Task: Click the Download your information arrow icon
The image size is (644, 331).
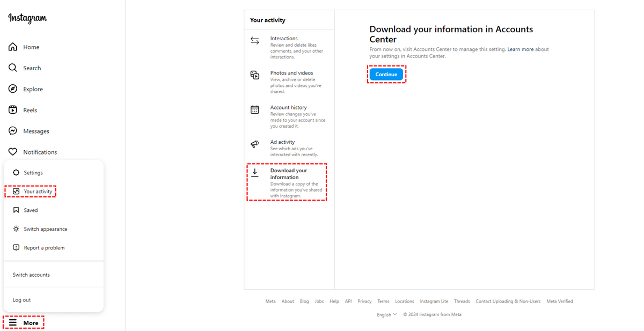Action: point(255,173)
